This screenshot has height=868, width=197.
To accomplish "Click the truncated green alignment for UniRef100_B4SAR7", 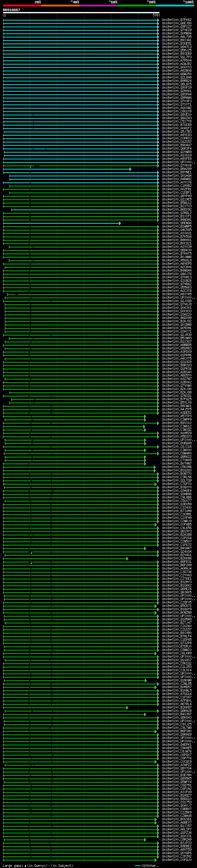I will pos(74,549).
